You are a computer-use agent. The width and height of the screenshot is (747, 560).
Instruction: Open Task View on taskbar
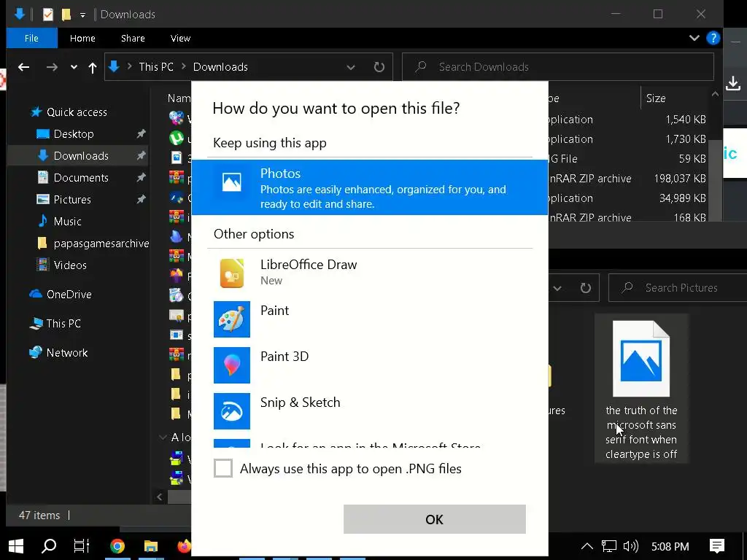click(82, 545)
